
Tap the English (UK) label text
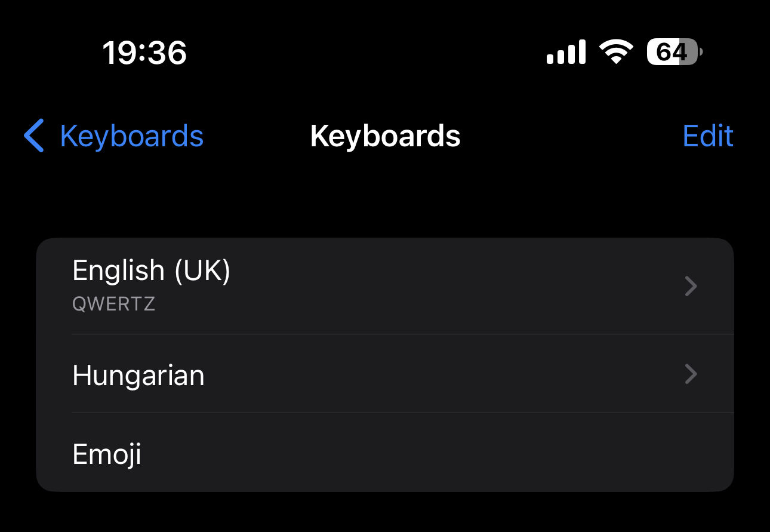click(x=152, y=270)
